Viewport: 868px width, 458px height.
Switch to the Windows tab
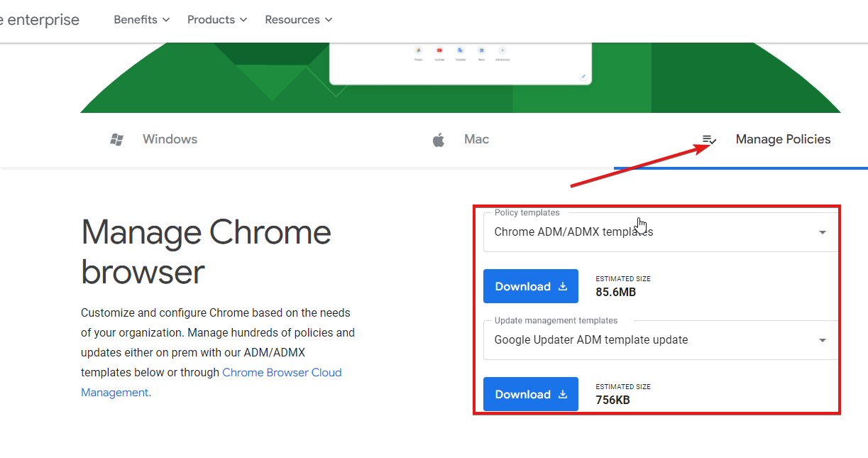coord(154,139)
